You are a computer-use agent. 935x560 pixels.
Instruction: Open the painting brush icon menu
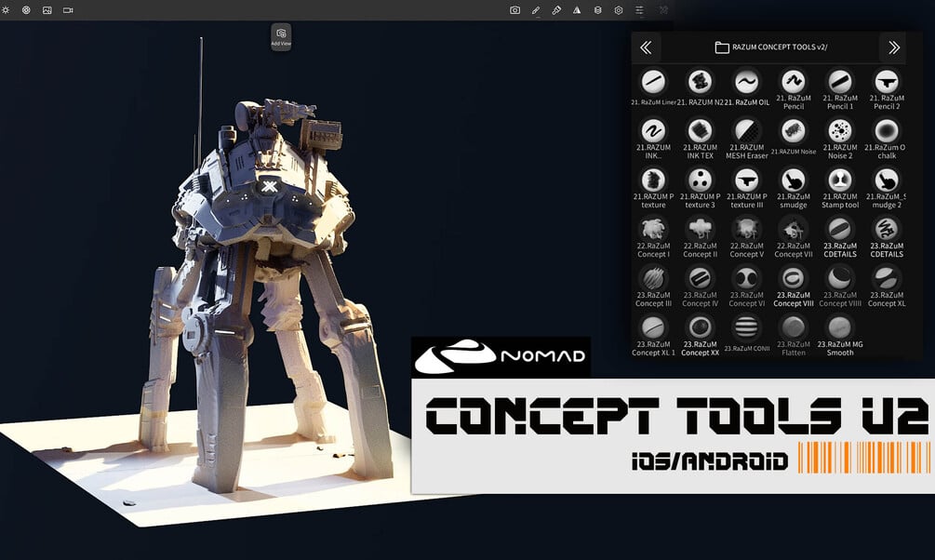[x=556, y=10]
